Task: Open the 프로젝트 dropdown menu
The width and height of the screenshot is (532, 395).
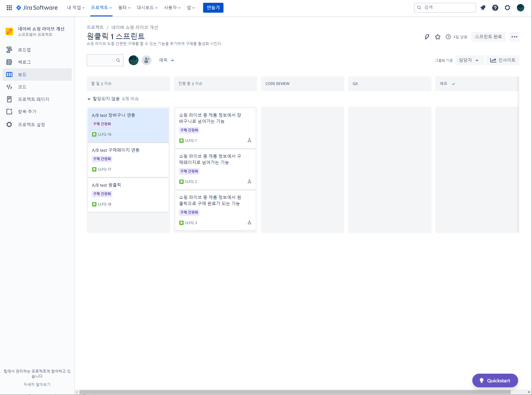Action: point(101,8)
